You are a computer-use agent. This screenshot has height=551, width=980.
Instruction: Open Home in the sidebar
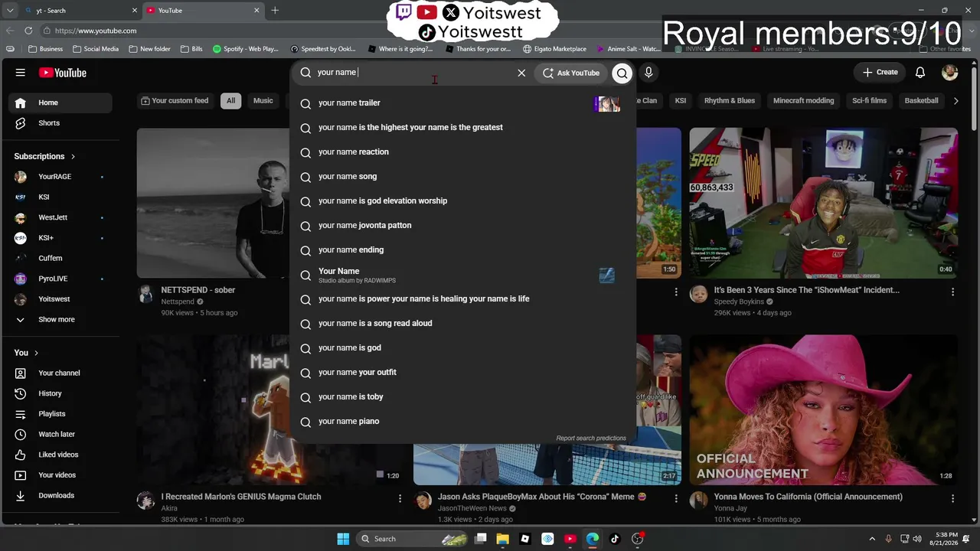pyautogui.click(x=60, y=103)
